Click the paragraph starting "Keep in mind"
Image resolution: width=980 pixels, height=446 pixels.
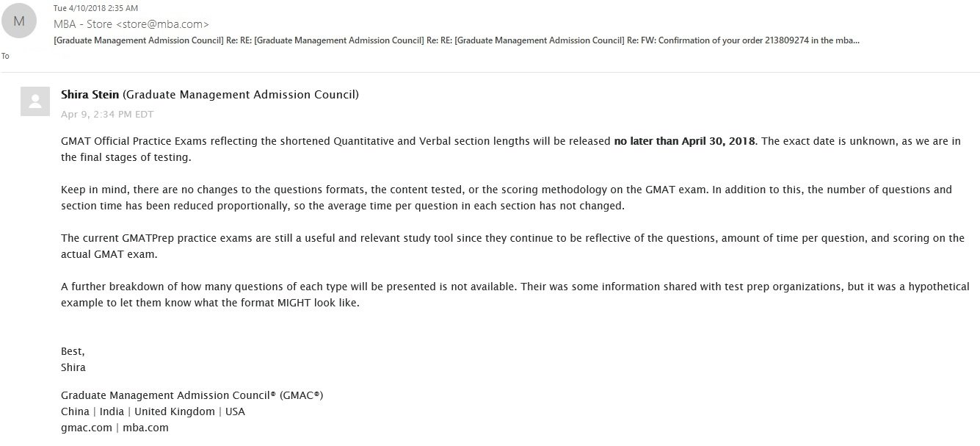(507, 198)
